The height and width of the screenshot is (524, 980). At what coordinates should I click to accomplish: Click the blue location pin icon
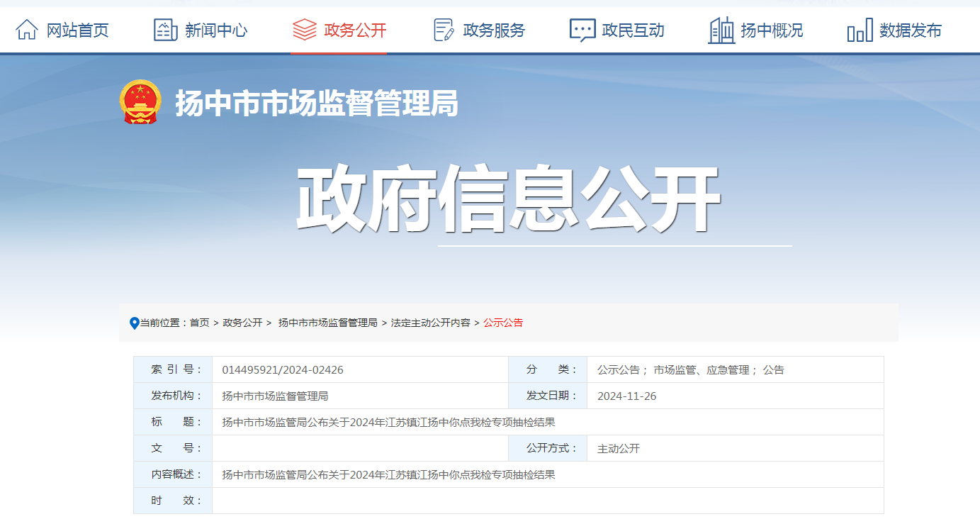coord(135,323)
